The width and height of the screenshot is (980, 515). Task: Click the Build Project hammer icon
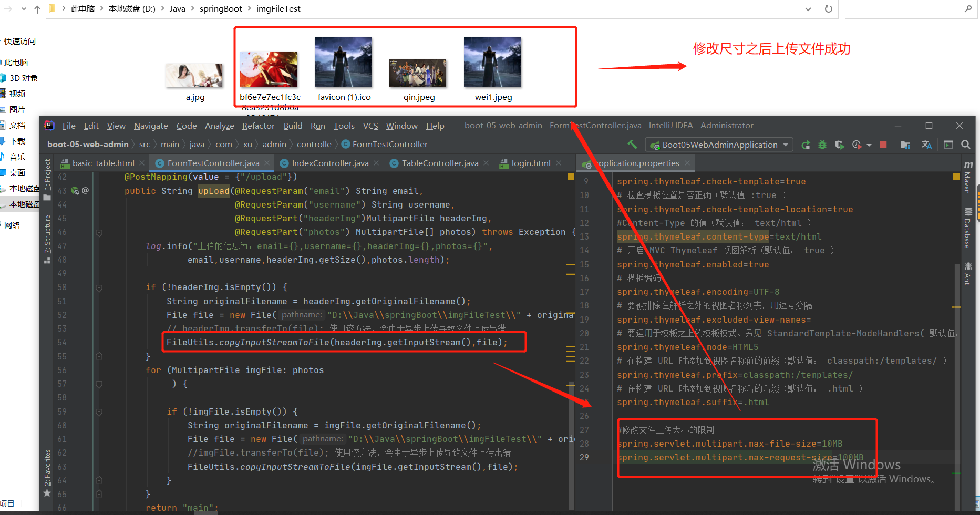(x=632, y=144)
